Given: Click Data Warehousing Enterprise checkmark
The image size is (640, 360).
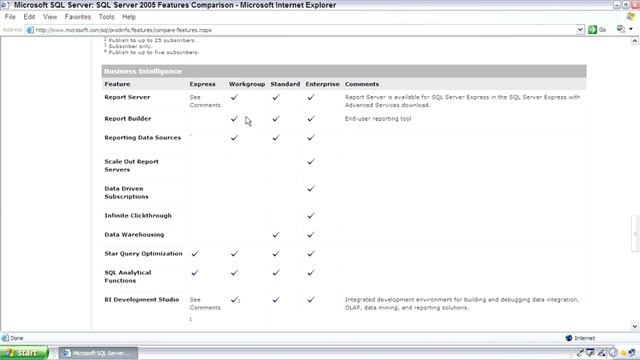Looking at the screenshot, I should point(311,235).
